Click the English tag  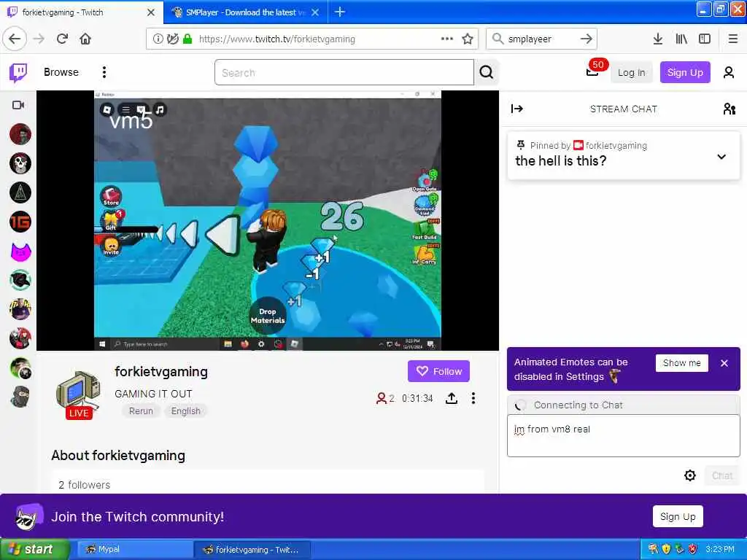point(186,411)
